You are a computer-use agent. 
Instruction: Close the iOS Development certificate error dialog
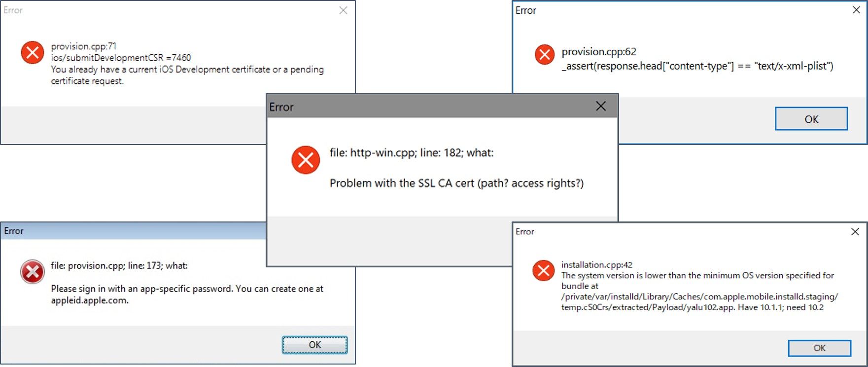click(x=344, y=10)
